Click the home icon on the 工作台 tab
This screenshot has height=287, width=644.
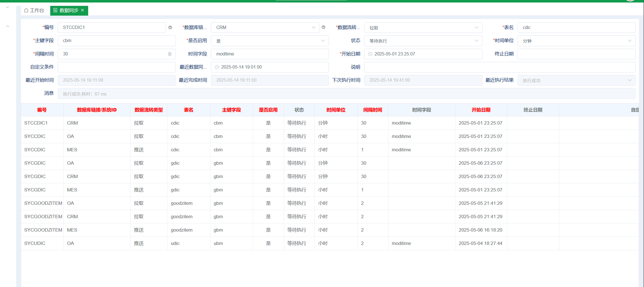(26, 10)
